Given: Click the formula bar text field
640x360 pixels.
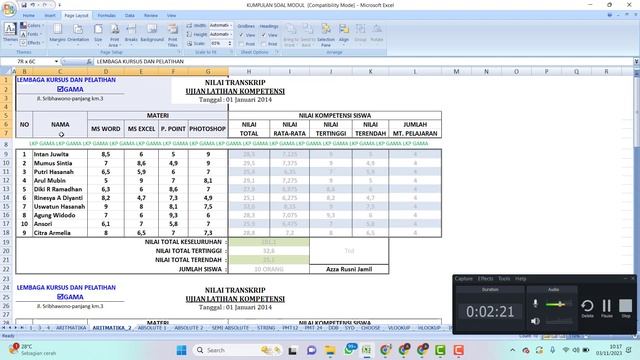Looking at the screenshot, I should 363,62.
